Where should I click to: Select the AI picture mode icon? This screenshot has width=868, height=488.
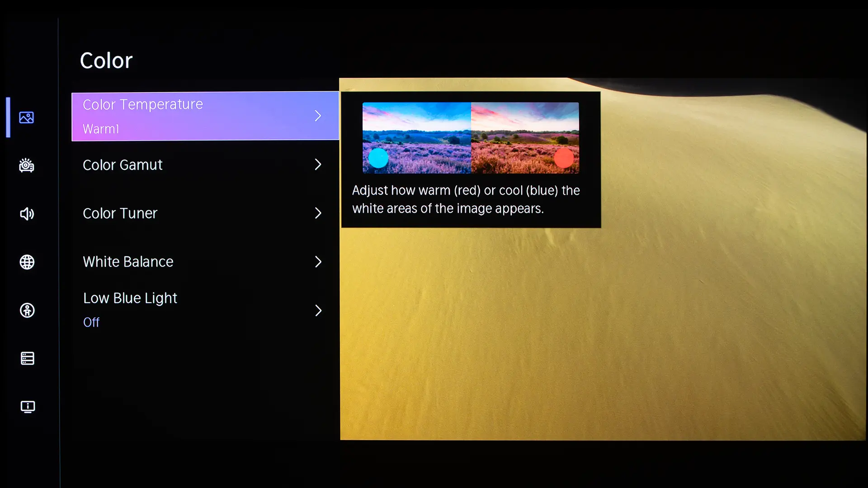click(x=27, y=165)
